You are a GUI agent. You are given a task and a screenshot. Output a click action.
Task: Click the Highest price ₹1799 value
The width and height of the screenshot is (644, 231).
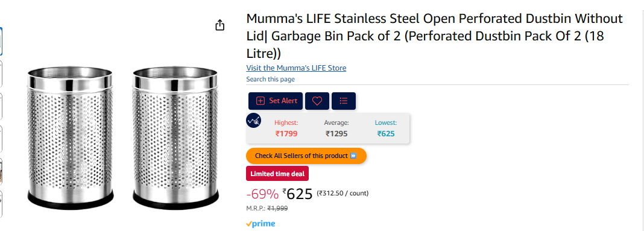coord(286,133)
